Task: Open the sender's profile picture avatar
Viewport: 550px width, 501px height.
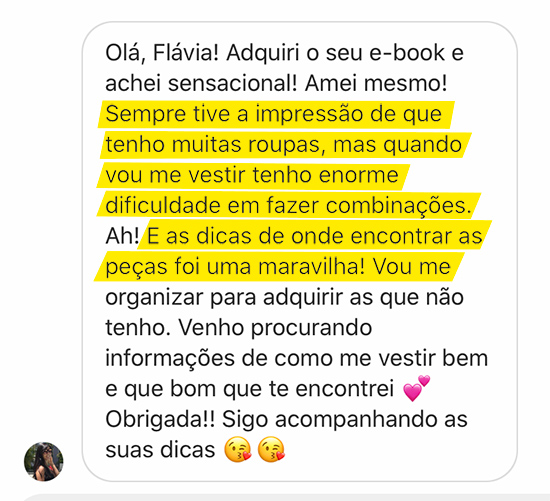Action: 43,461
